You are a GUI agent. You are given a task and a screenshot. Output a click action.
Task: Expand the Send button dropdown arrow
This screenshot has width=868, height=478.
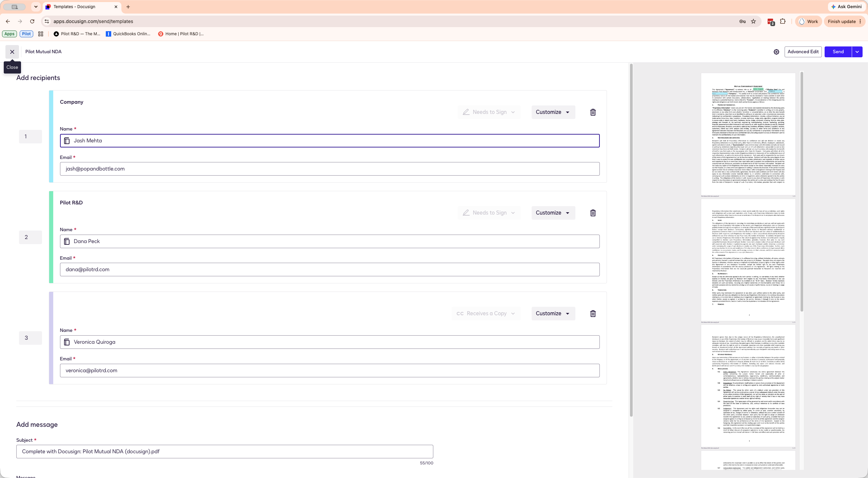857,52
